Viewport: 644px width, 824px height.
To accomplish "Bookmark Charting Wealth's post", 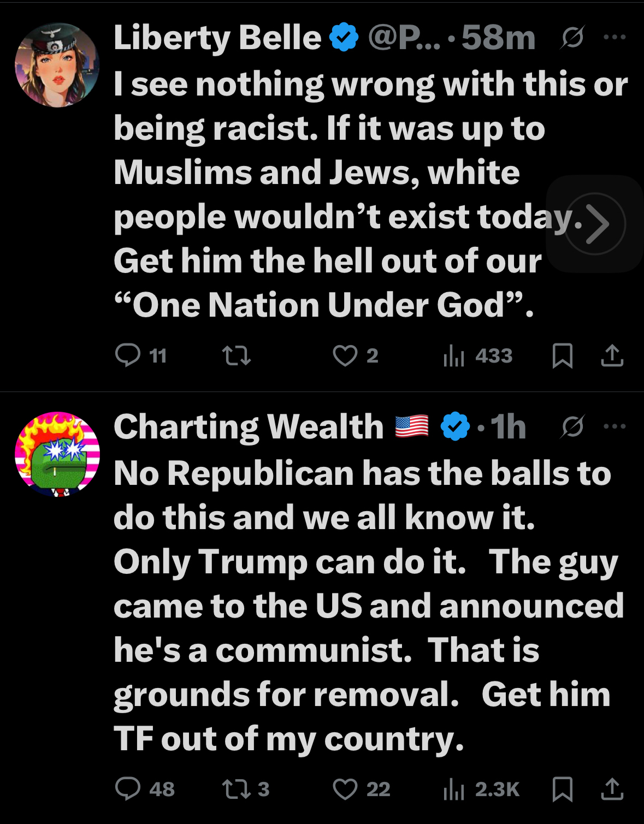I will [562, 789].
